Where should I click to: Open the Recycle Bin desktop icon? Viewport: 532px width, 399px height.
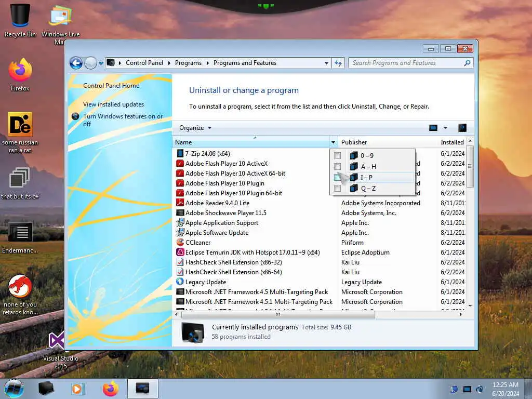click(x=20, y=20)
